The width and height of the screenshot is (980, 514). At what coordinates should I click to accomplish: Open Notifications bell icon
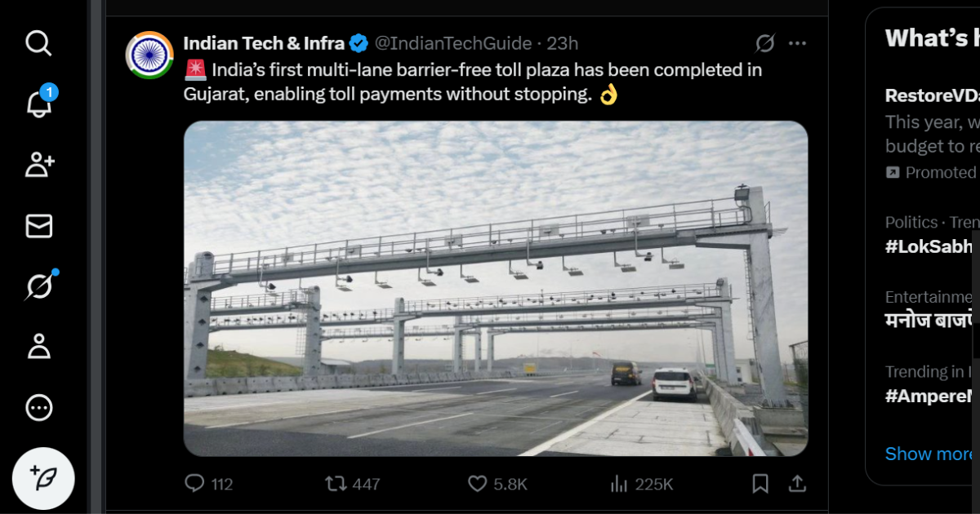pyautogui.click(x=38, y=104)
